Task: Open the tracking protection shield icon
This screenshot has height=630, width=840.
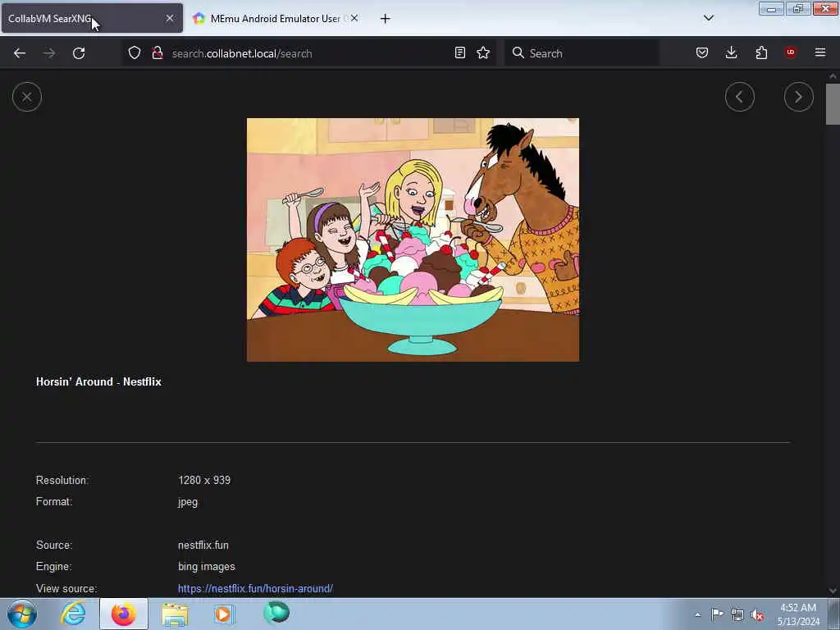Action: 135,52
